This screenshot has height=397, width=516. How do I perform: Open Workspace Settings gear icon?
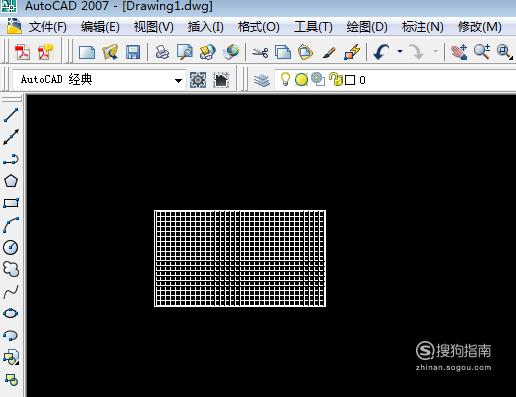[x=198, y=80]
